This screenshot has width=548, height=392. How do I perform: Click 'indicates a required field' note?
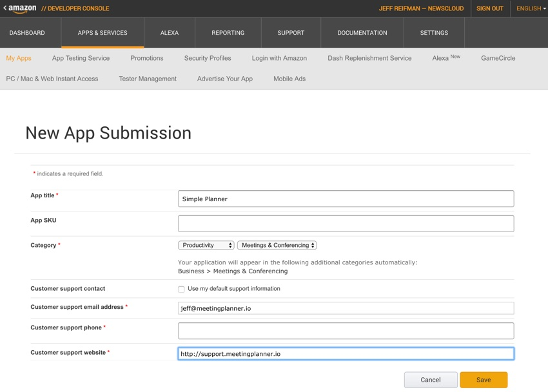coord(70,173)
